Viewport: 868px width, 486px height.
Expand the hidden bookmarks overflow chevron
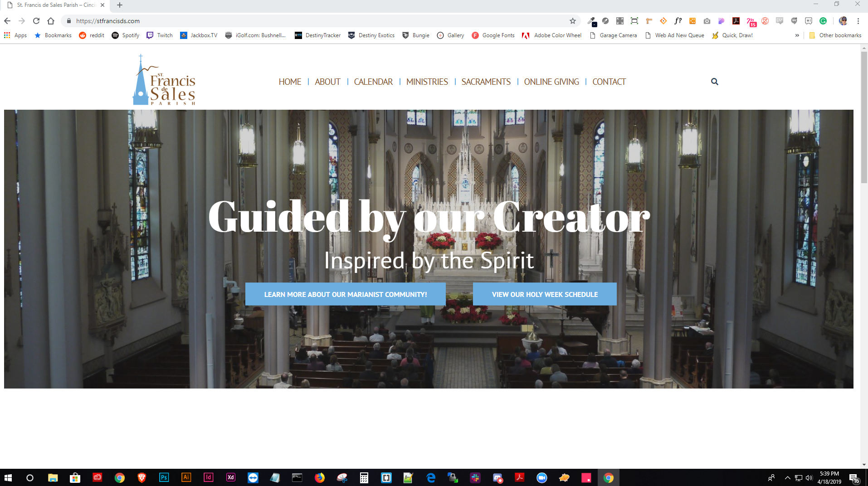point(797,35)
